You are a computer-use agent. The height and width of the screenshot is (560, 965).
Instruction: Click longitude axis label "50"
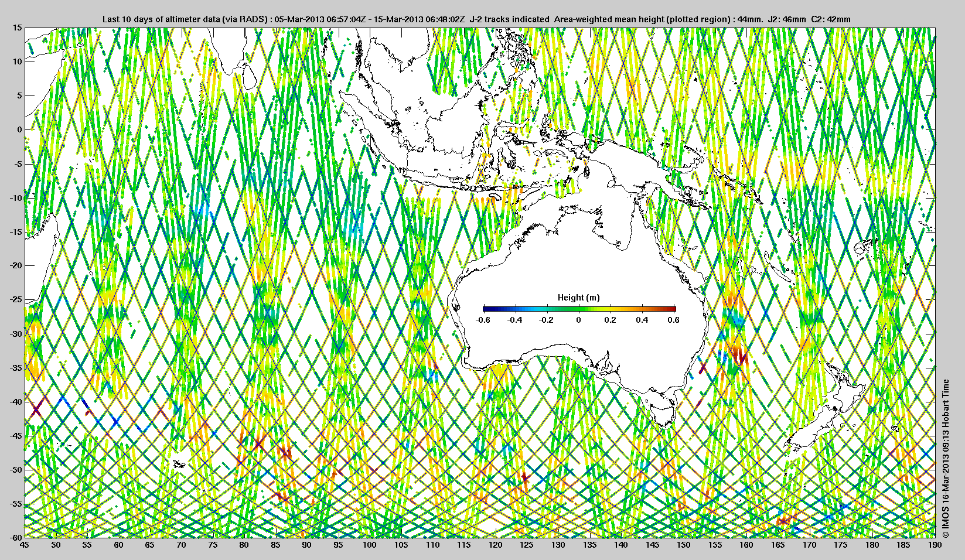tap(56, 545)
